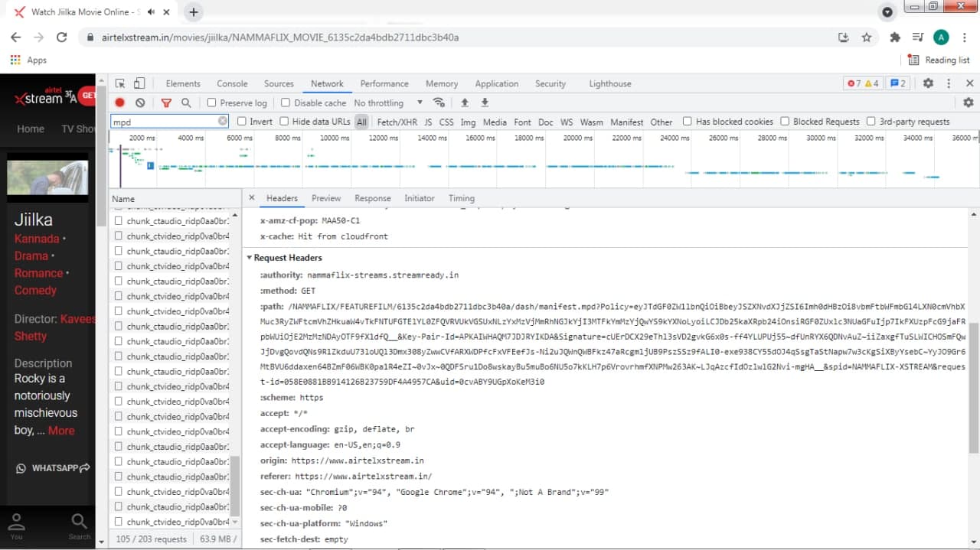Open the Chrome three-dot menu in the toolbar
This screenshot has width=980, height=550.
(964, 37)
